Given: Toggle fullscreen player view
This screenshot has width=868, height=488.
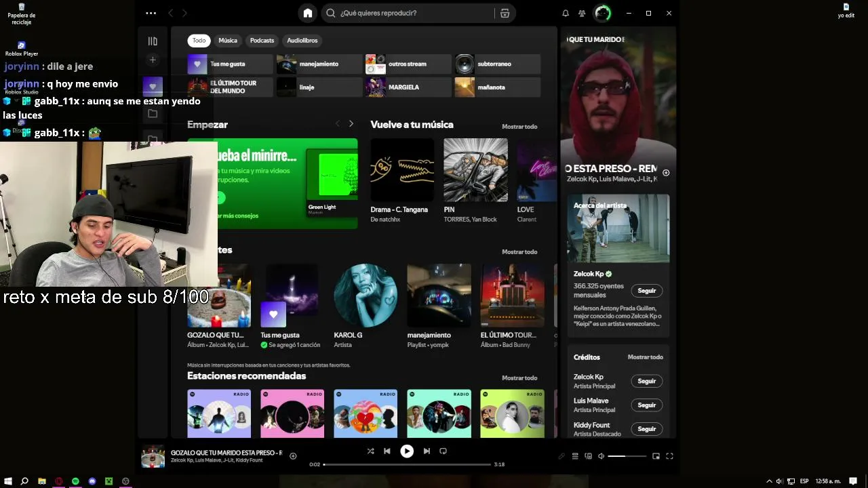Looking at the screenshot, I should (x=669, y=456).
